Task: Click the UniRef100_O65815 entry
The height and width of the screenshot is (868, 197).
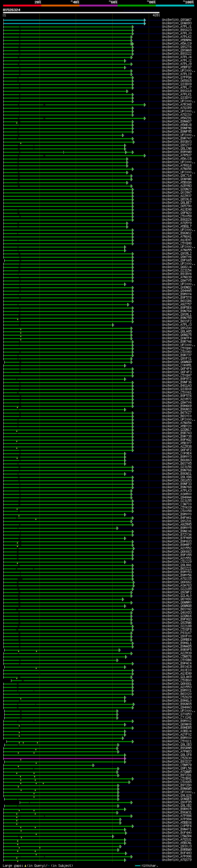Action: (177, 81)
